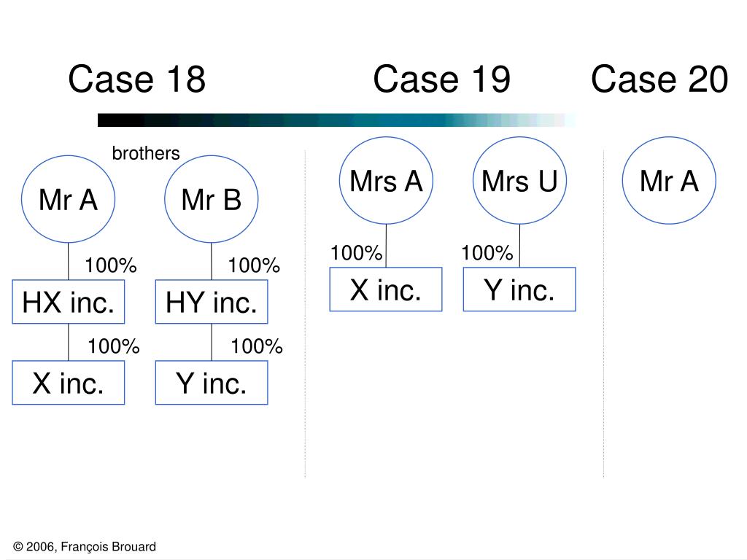This screenshot has height=560, width=747.
Task: Select the Mr A circle under brothers
Action: (x=68, y=199)
